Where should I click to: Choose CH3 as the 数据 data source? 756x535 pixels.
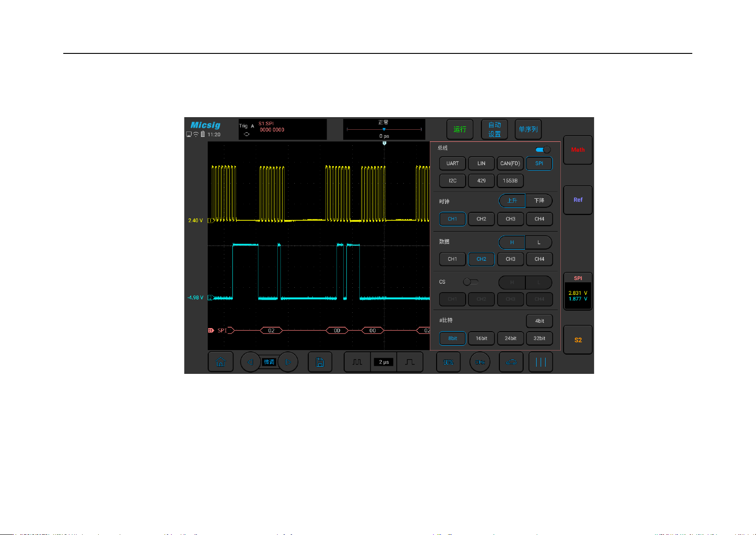511,259
